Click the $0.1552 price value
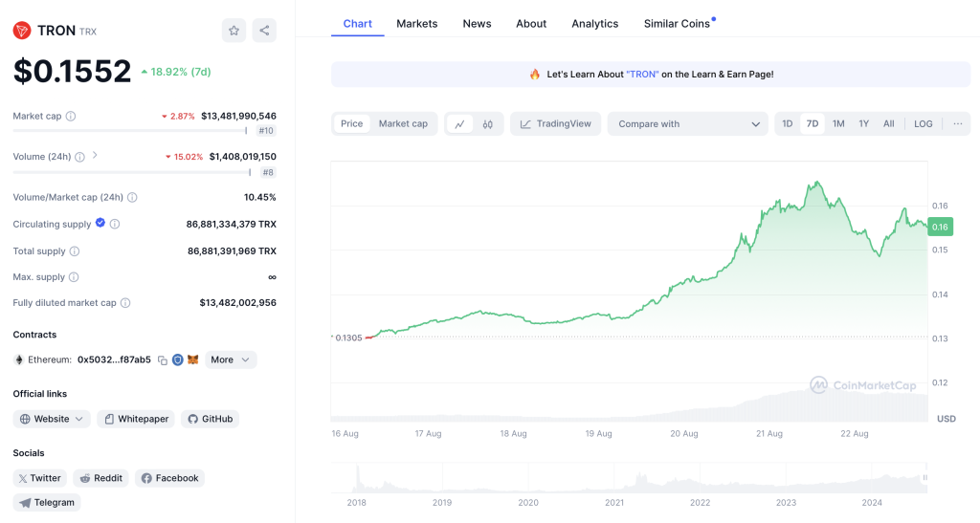 point(73,71)
